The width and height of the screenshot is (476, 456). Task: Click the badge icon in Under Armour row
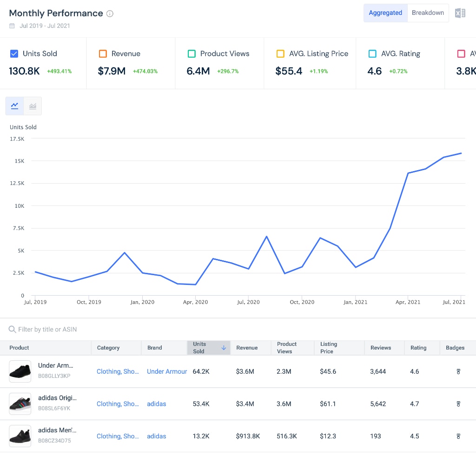[458, 371]
